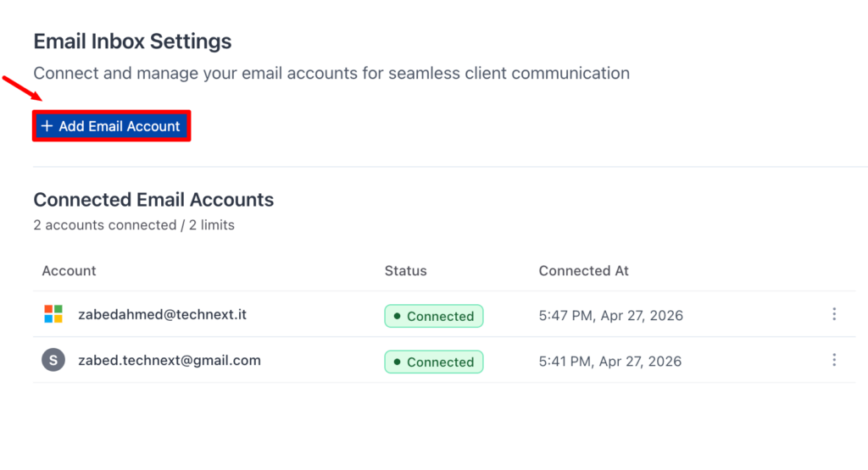This screenshot has height=470, width=868.
Task: Click the Microsoft logo beside zabedahmed@technext.it
Action: (x=53, y=314)
